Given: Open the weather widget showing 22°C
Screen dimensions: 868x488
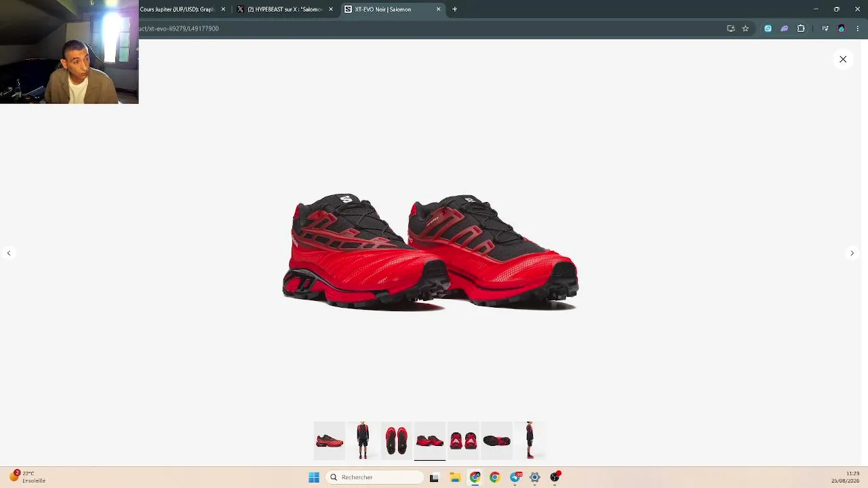Looking at the screenshot, I should point(27,476).
